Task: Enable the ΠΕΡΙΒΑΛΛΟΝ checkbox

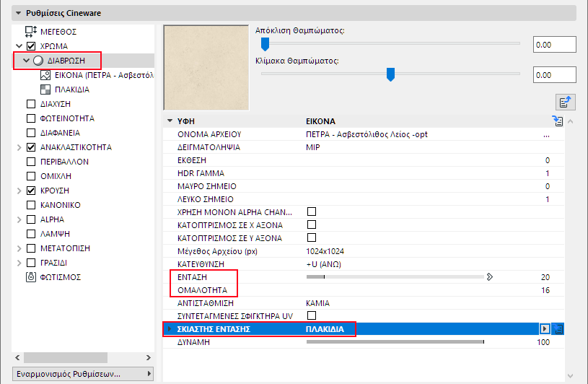Action: [x=31, y=162]
